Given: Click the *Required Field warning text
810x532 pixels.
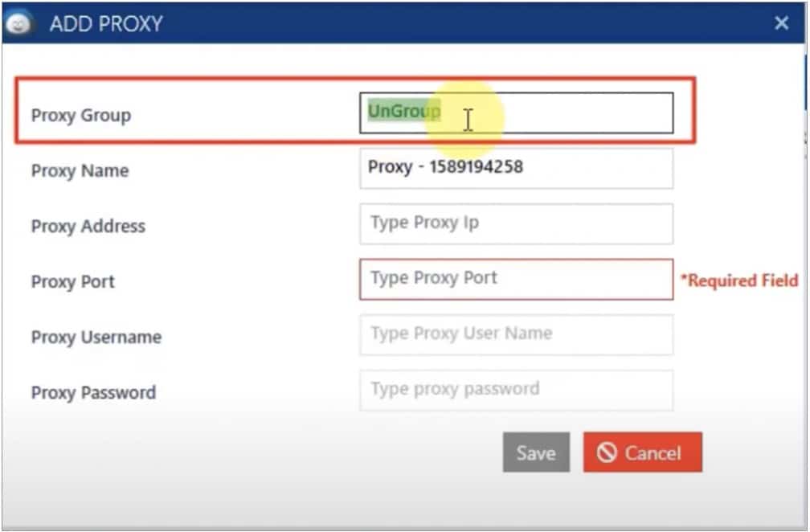Looking at the screenshot, I should (x=740, y=280).
